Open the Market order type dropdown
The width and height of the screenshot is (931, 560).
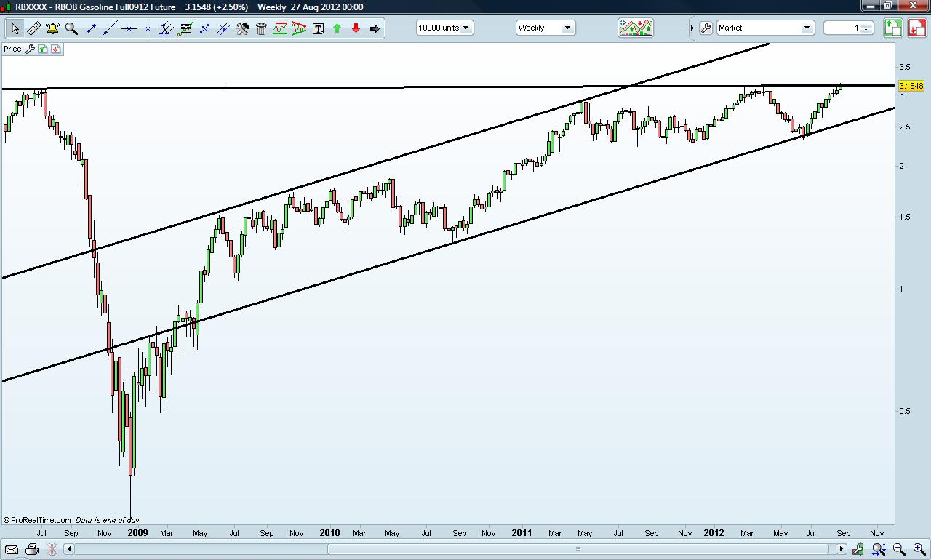[765, 28]
